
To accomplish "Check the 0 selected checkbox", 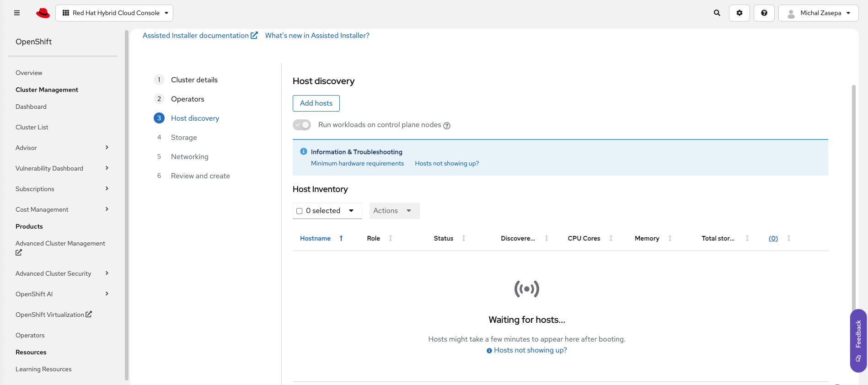I will click(300, 211).
